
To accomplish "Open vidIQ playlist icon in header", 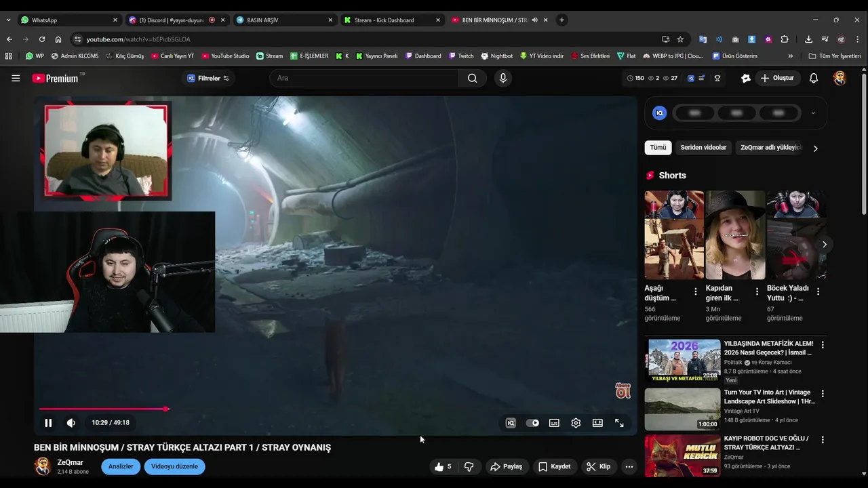I will point(702,78).
